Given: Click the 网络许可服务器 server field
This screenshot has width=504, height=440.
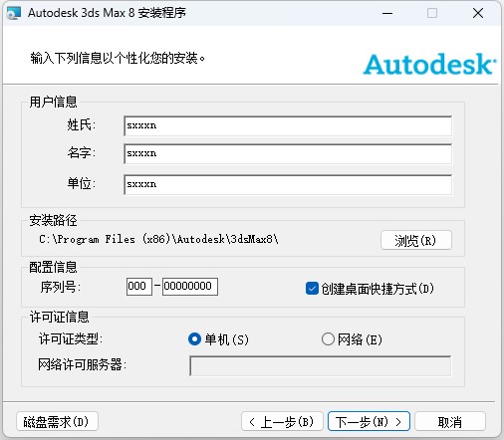Looking at the screenshot, I should pos(320,366).
